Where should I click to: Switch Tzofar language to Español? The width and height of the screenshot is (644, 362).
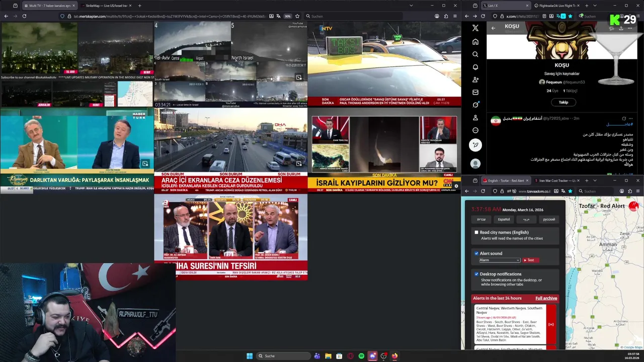click(504, 219)
